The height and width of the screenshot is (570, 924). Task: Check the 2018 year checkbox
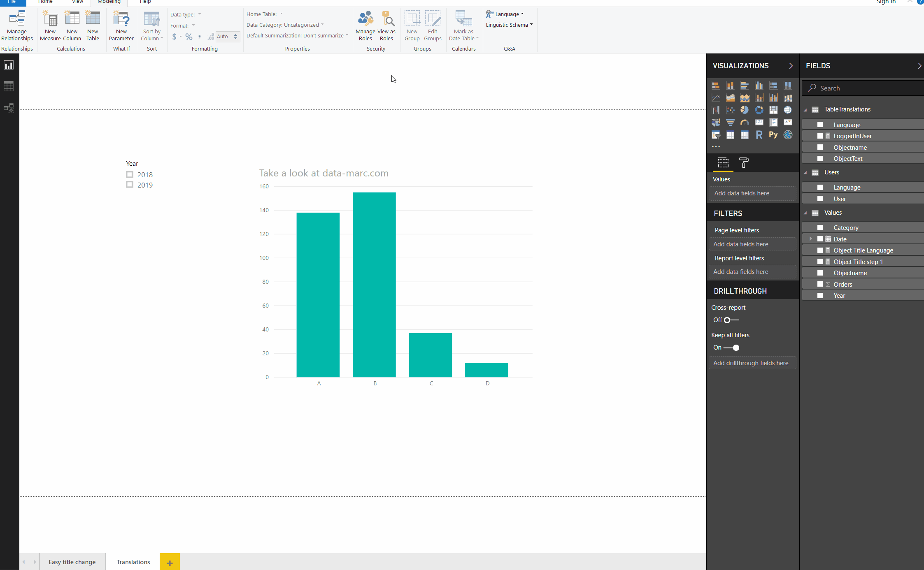(129, 174)
